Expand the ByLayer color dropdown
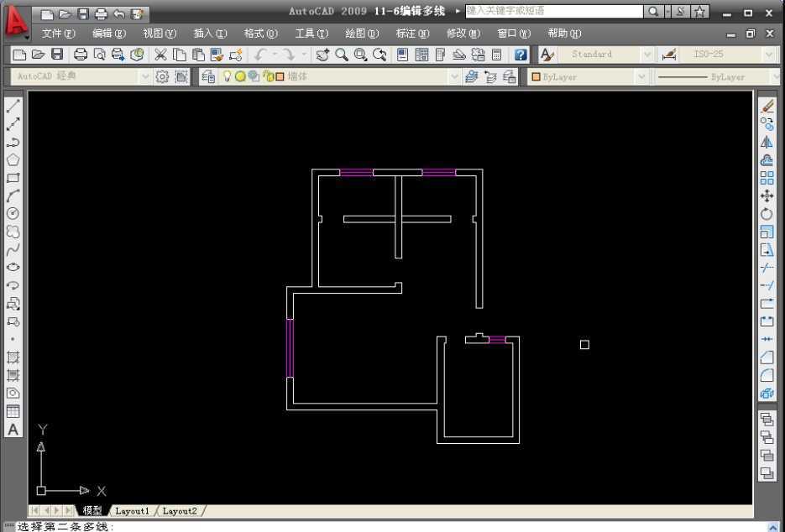 641,76
